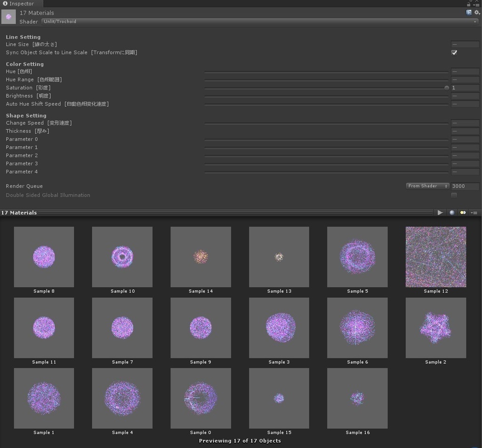Click the Shape Setting section heading
The height and width of the screenshot is (448, 482).
click(x=26, y=116)
